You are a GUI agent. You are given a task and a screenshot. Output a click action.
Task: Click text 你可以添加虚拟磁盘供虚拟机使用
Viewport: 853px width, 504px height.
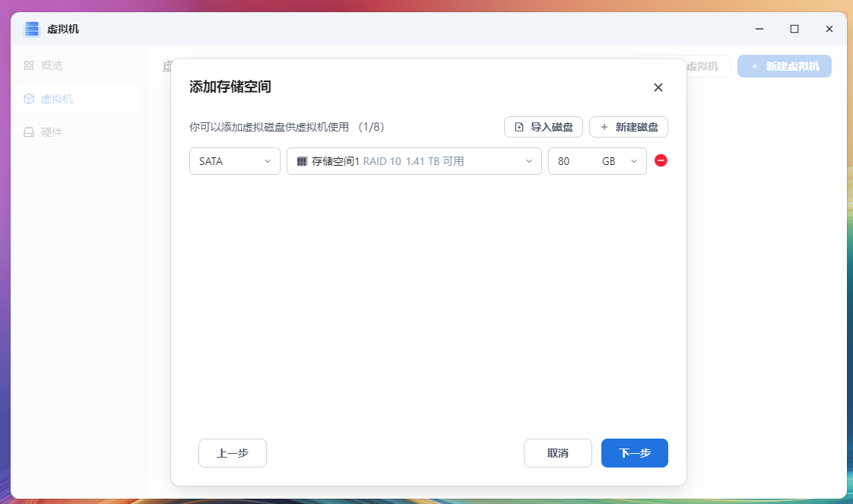tap(269, 127)
